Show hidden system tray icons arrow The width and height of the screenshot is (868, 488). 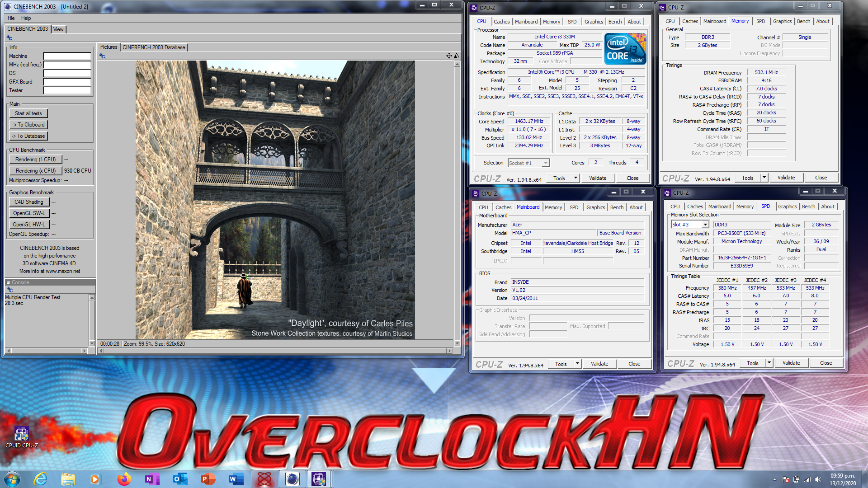click(774, 479)
